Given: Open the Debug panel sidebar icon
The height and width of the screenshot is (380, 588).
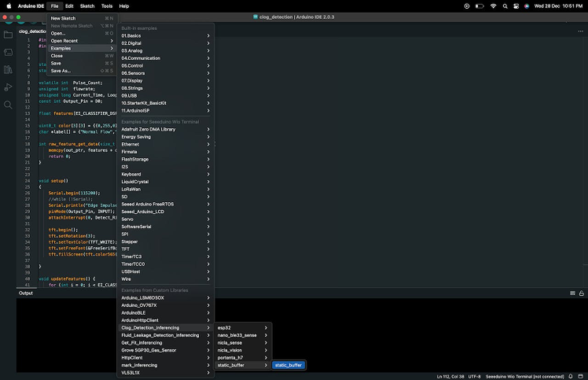Looking at the screenshot, I should point(8,87).
